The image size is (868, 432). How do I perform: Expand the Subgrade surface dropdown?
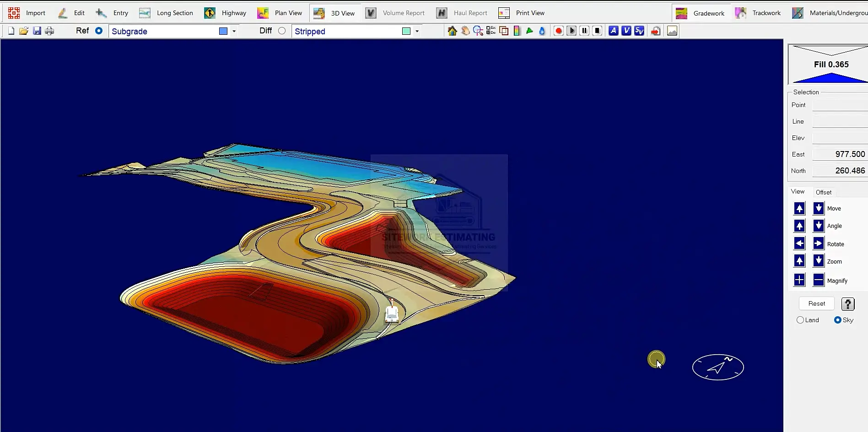(x=234, y=31)
